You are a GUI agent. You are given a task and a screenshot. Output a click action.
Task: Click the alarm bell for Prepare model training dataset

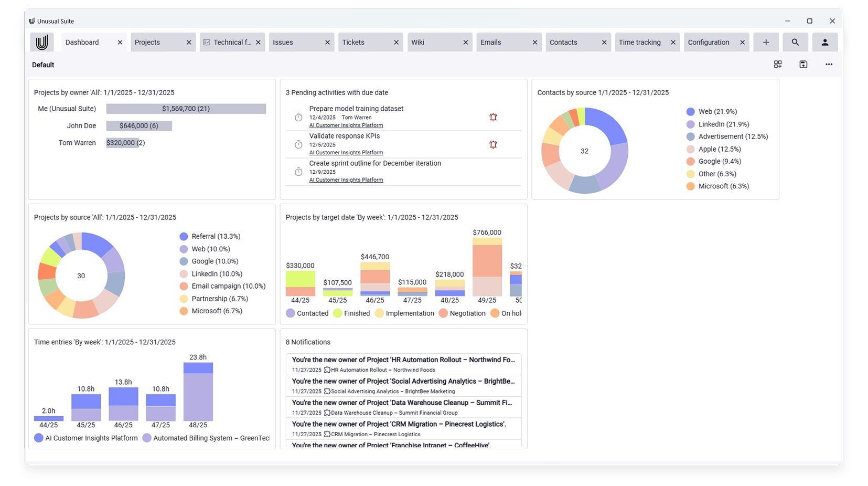(493, 118)
